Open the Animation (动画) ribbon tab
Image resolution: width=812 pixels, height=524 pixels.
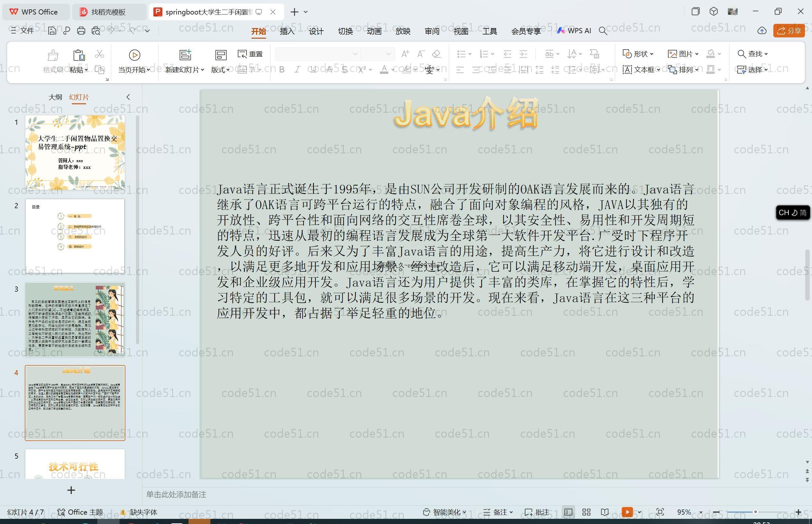pyautogui.click(x=374, y=31)
